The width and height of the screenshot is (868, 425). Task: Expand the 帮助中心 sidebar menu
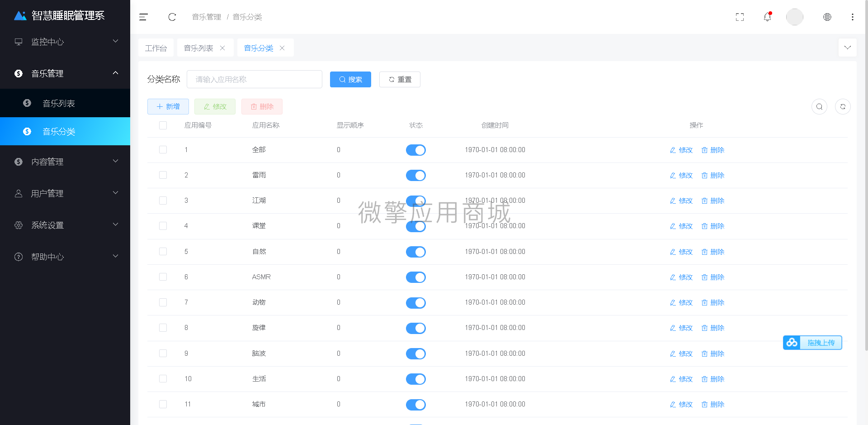point(65,257)
